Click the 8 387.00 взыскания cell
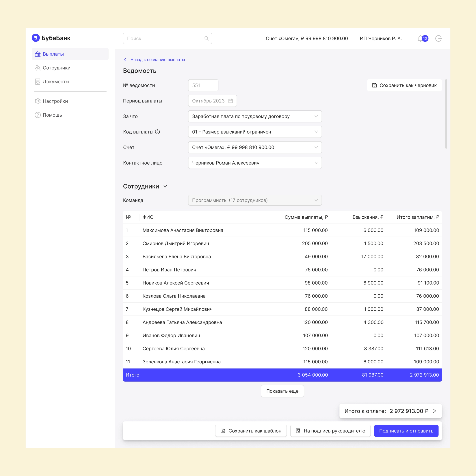 click(374, 349)
